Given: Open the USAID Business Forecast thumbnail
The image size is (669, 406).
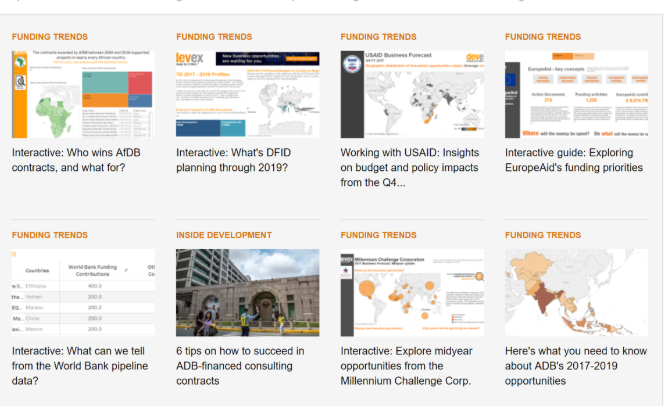Looking at the screenshot, I should [x=412, y=94].
